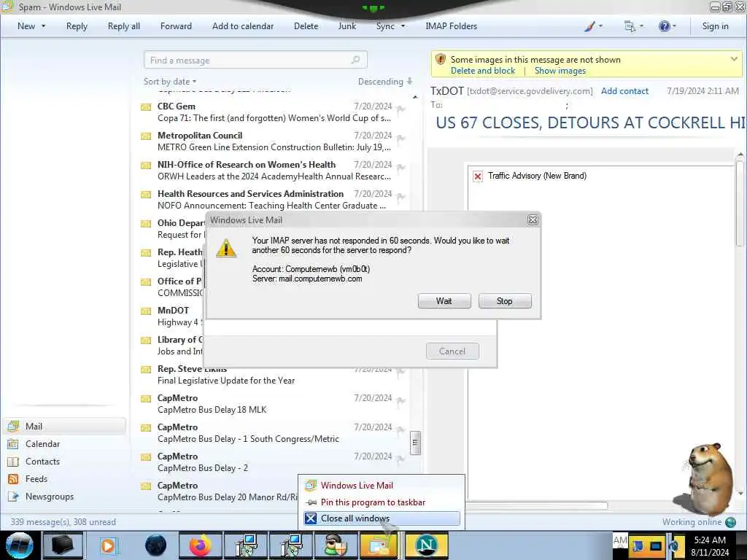Click Forward in the toolbar

tap(176, 26)
